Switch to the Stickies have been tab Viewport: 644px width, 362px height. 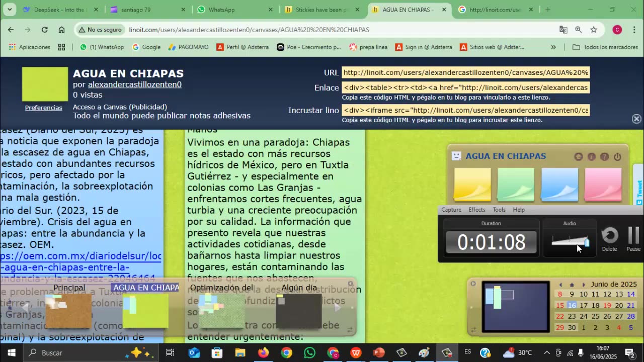(323, 10)
